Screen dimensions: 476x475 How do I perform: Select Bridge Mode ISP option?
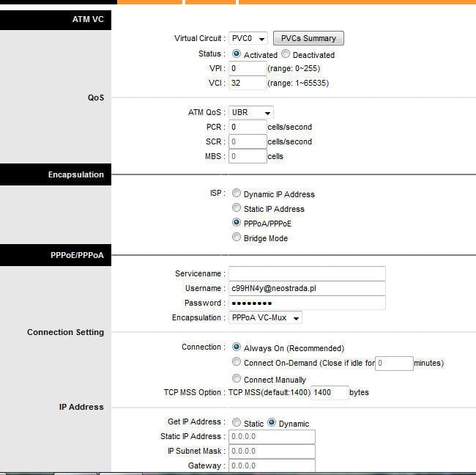click(237, 237)
